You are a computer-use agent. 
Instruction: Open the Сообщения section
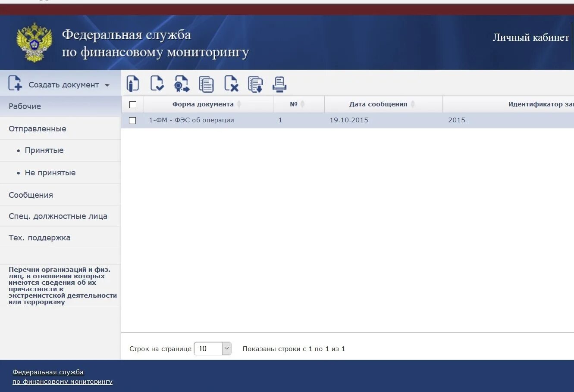click(x=60, y=195)
